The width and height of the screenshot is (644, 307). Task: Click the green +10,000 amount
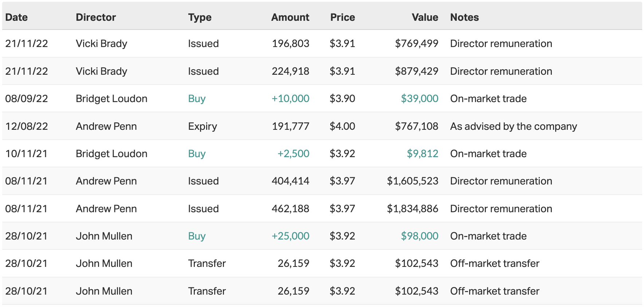coord(290,98)
